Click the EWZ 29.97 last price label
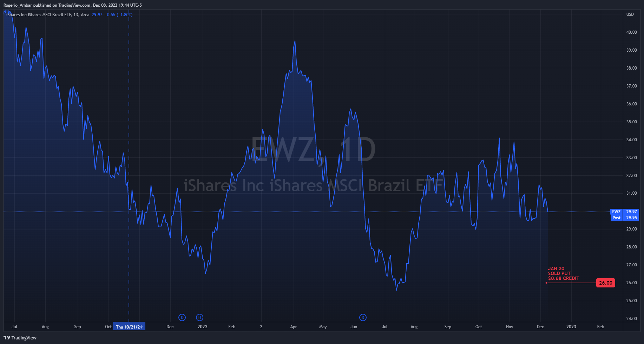Screen dimensions: 644x344 [x=625, y=212]
